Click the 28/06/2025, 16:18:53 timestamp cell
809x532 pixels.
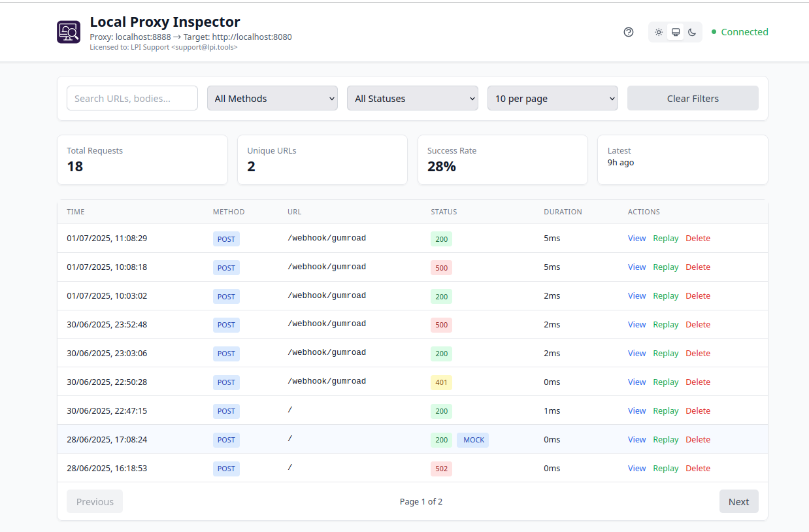[107, 469]
